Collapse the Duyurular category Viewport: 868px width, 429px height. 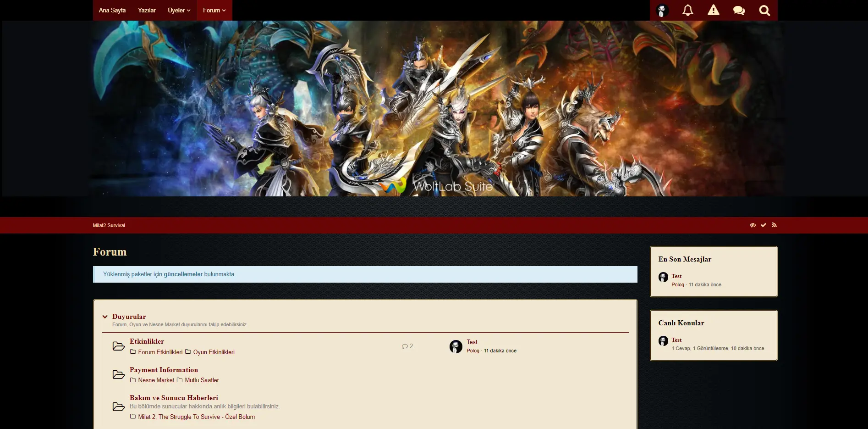tap(105, 317)
